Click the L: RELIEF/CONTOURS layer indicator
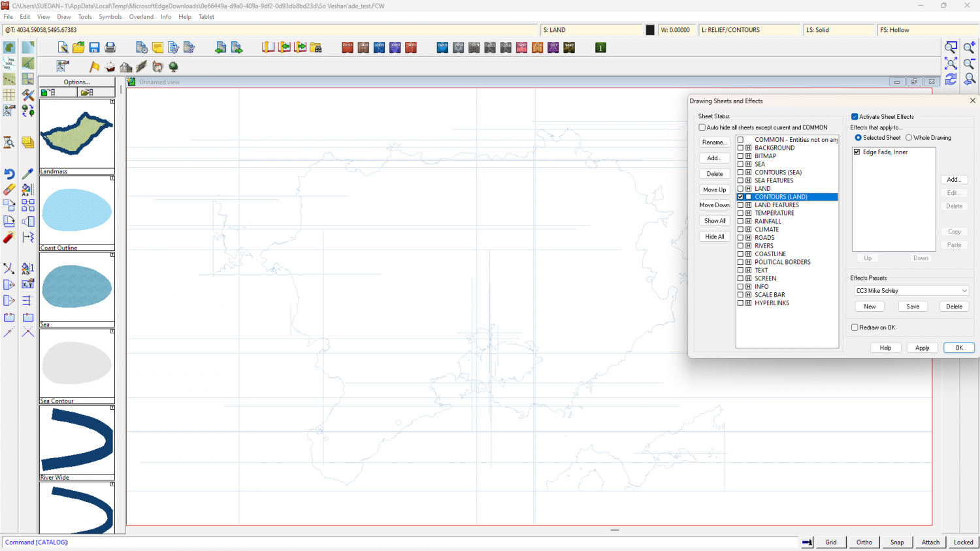The height and width of the screenshot is (551, 980). coord(750,30)
